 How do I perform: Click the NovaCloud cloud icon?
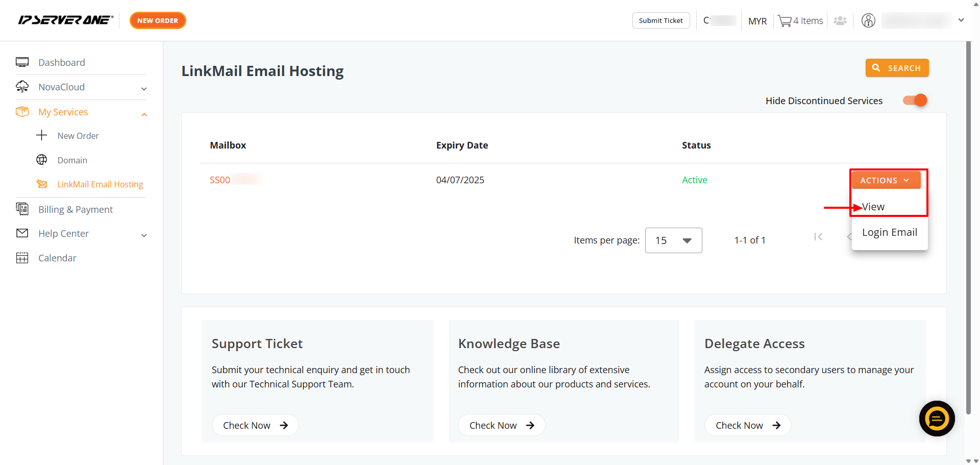pyautogui.click(x=22, y=87)
